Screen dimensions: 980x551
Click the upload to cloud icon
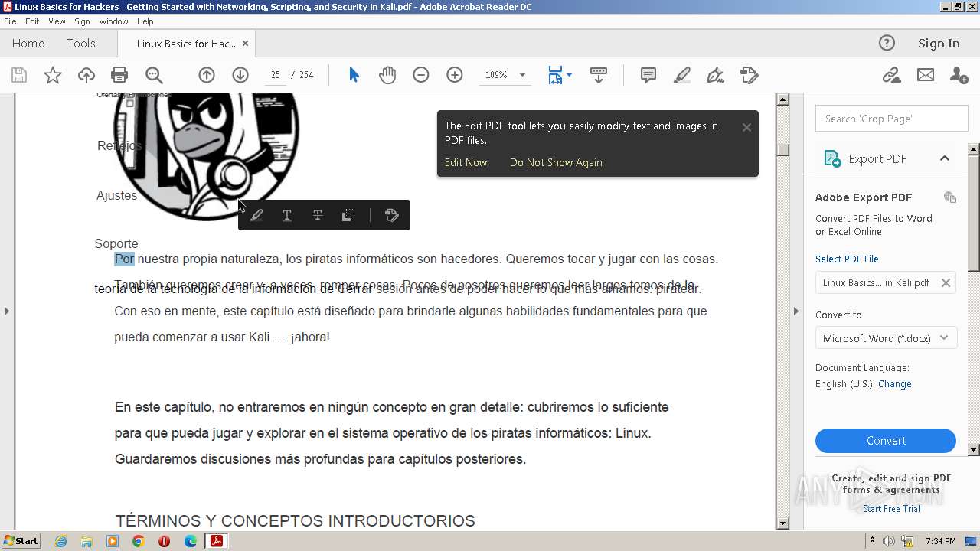click(87, 75)
